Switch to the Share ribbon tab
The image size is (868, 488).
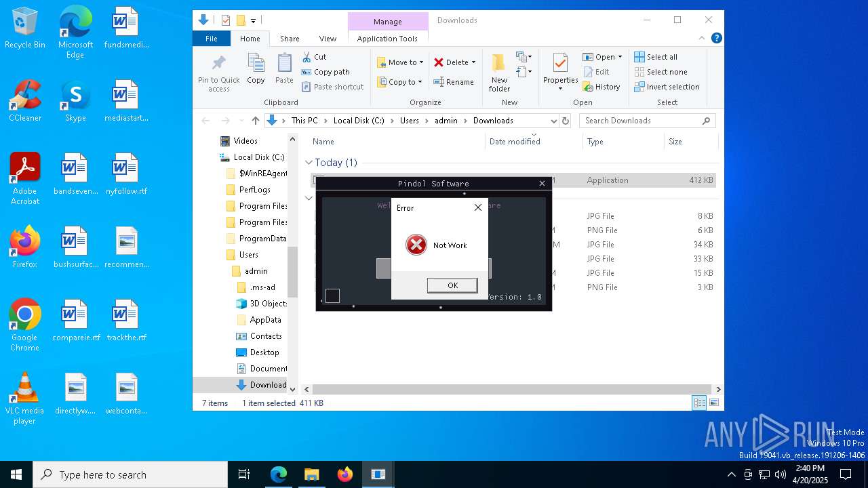tap(290, 39)
